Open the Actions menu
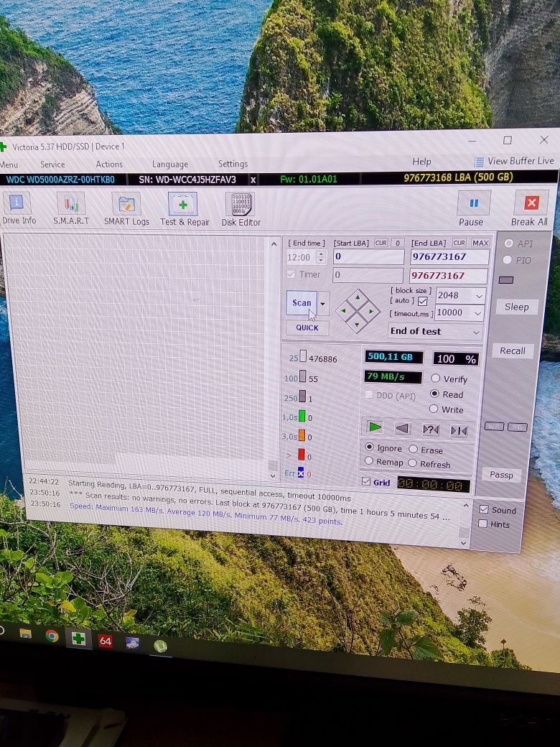This screenshot has height=747, width=560. [109, 164]
